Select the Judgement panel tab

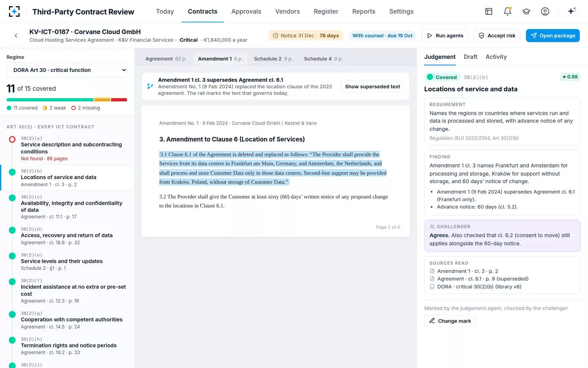pyautogui.click(x=440, y=57)
